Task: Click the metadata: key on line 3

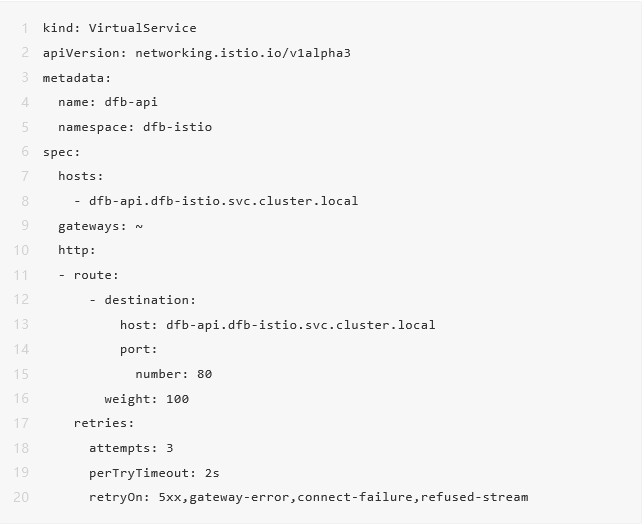Action: pyautogui.click(x=77, y=78)
